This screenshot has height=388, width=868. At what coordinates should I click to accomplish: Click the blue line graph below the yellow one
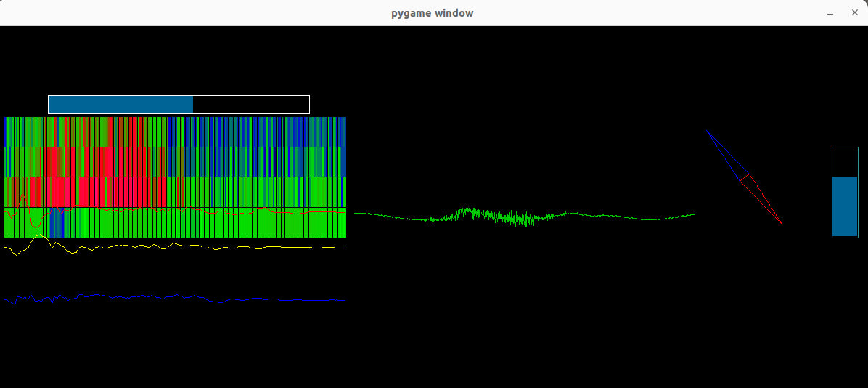click(x=174, y=297)
